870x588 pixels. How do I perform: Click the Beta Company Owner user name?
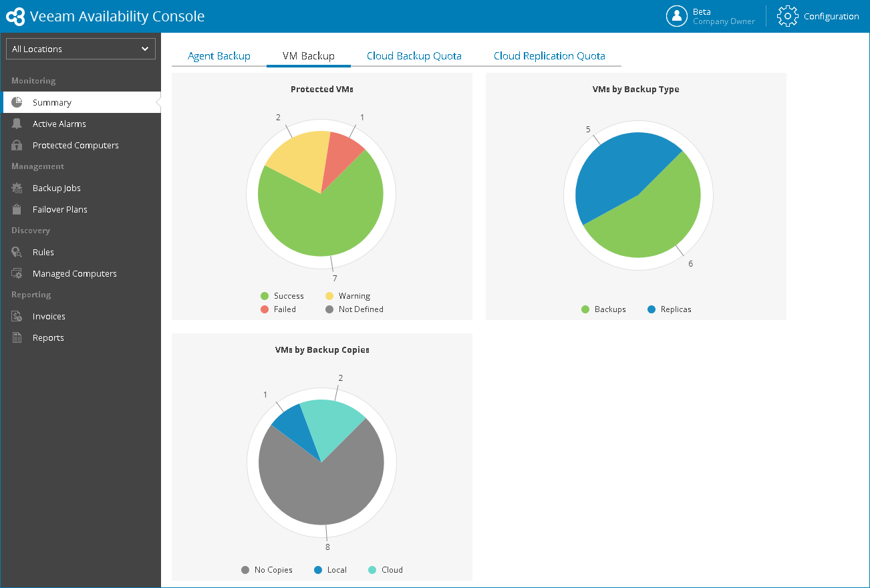(724, 17)
